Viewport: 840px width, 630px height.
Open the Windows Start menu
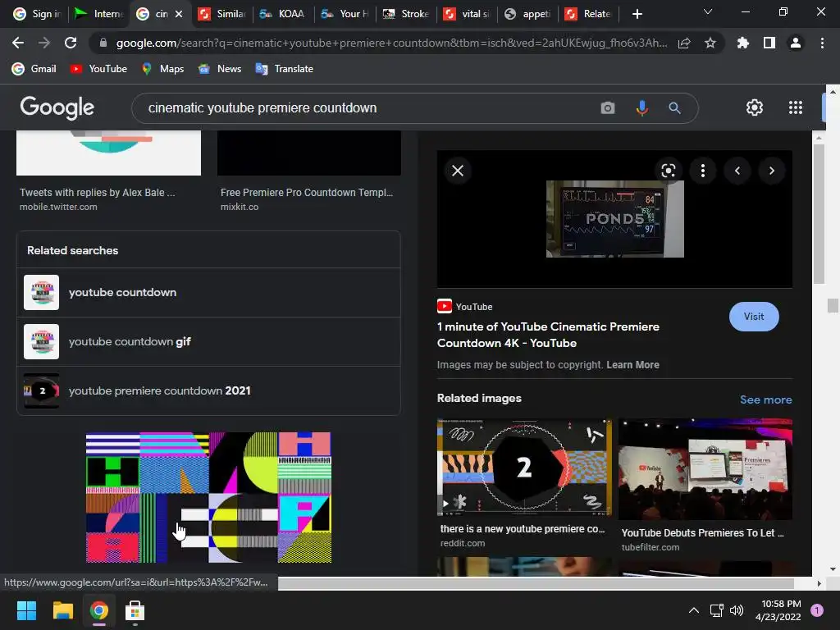pos(26,610)
